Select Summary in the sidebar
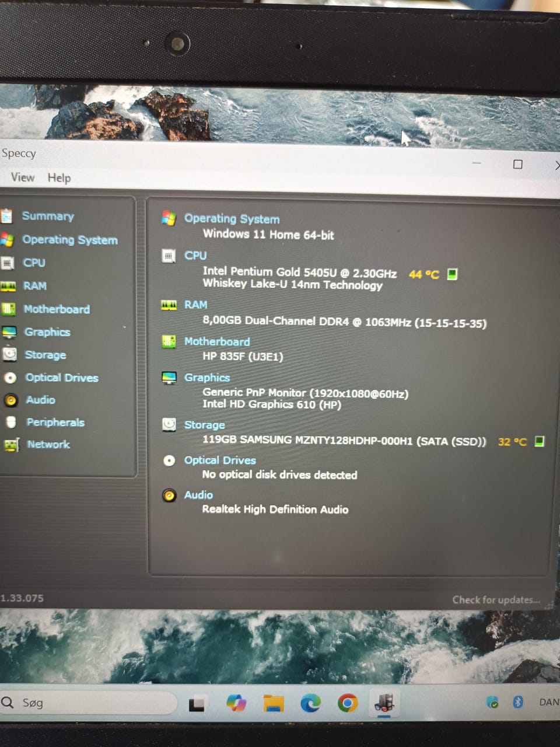This screenshot has height=747, width=560. pyautogui.click(x=48, y=216)
